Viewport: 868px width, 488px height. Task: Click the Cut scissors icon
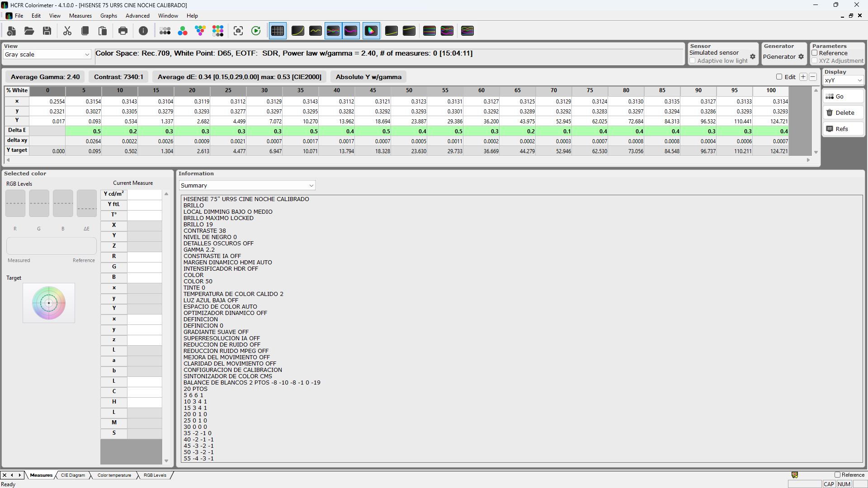coord(67,31)
